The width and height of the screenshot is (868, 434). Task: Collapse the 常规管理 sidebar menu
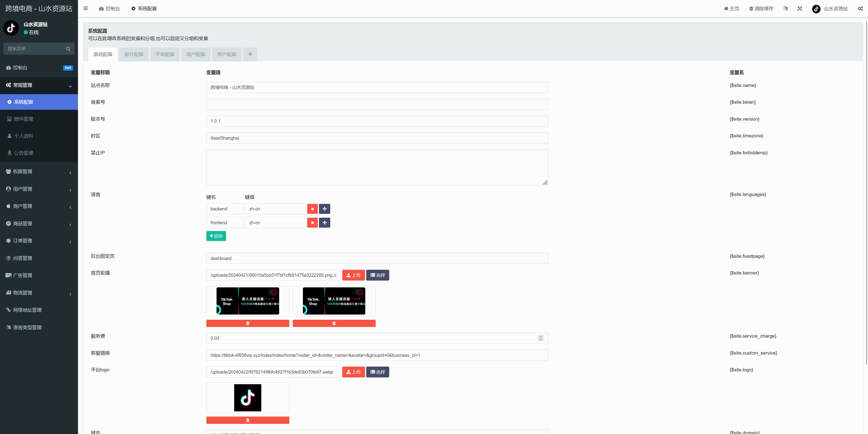(x=39, y=85)
